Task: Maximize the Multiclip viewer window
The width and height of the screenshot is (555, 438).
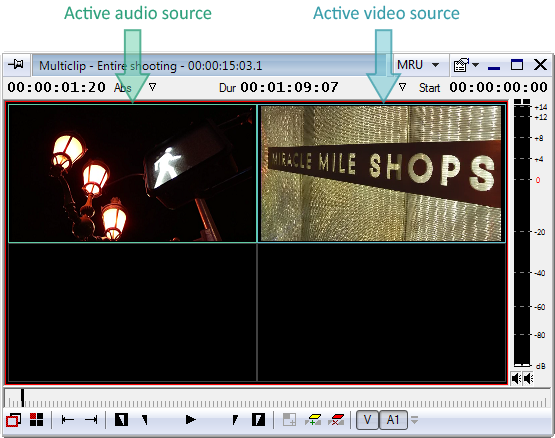Action: 517,65
